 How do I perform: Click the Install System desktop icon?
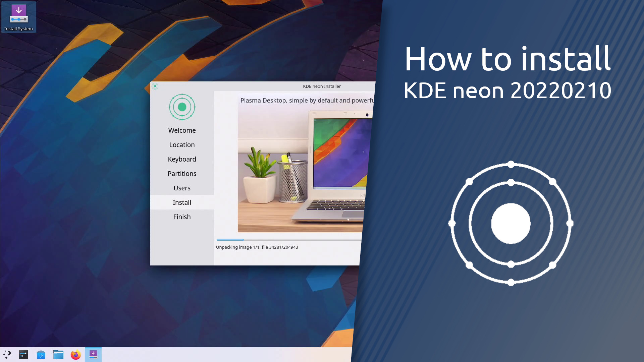[18, 16]
